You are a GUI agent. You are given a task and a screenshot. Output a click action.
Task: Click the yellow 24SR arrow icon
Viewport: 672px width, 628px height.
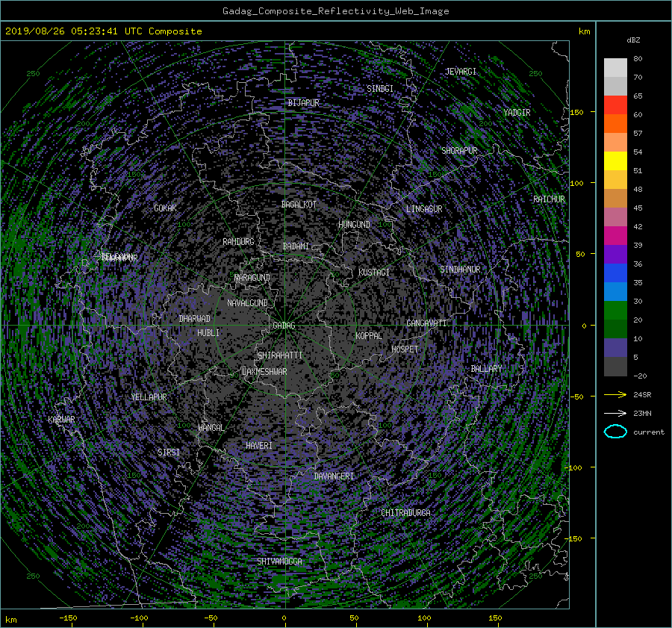coord(615,394)
